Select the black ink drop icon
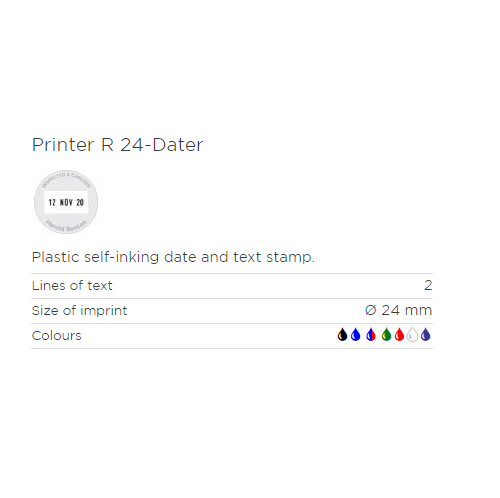Image resolution: width=500 pixels, height=498 pixels. (x=342, y=335)
